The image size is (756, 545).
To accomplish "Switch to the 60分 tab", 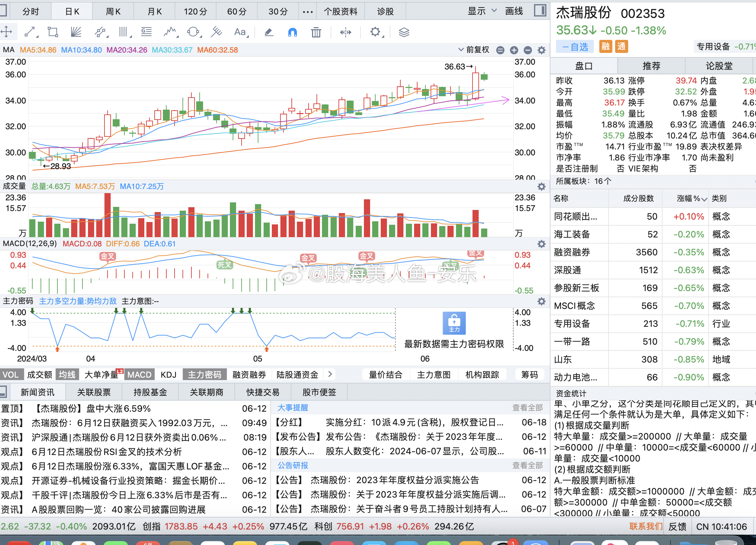I will [237, 12].
